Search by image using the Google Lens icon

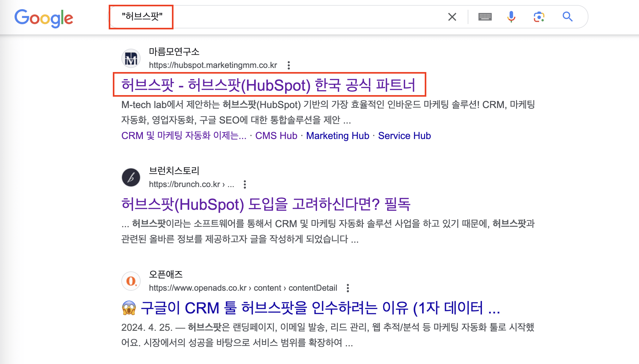point(539,17)
